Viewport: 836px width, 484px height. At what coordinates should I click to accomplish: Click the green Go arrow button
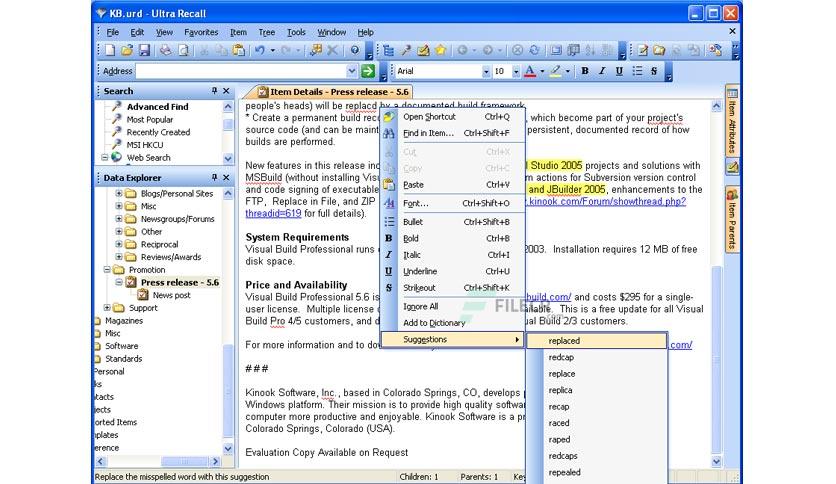[367, 71]
